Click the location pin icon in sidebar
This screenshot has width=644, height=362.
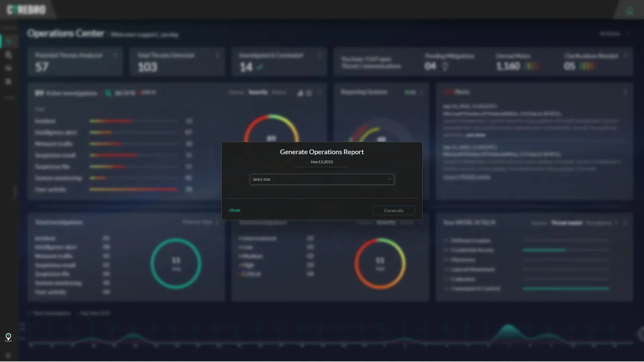[x=8, y=337]
